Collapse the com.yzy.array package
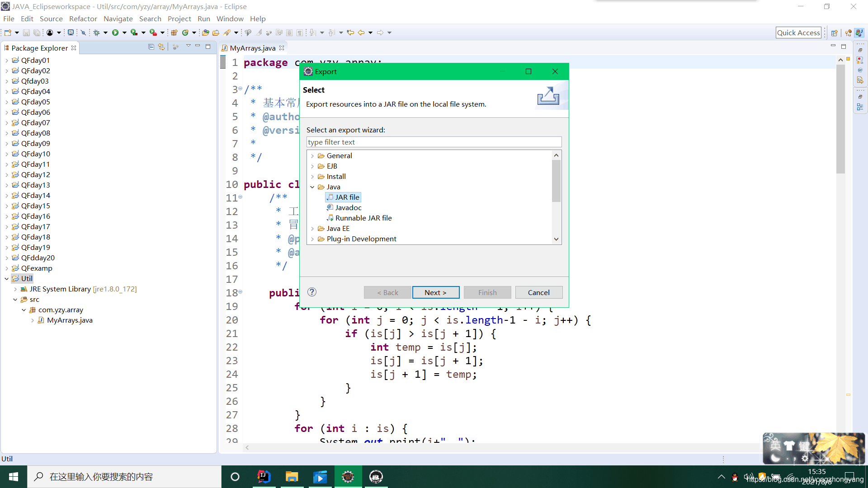This screenshot has width=868, height=488. click(24, 310)
